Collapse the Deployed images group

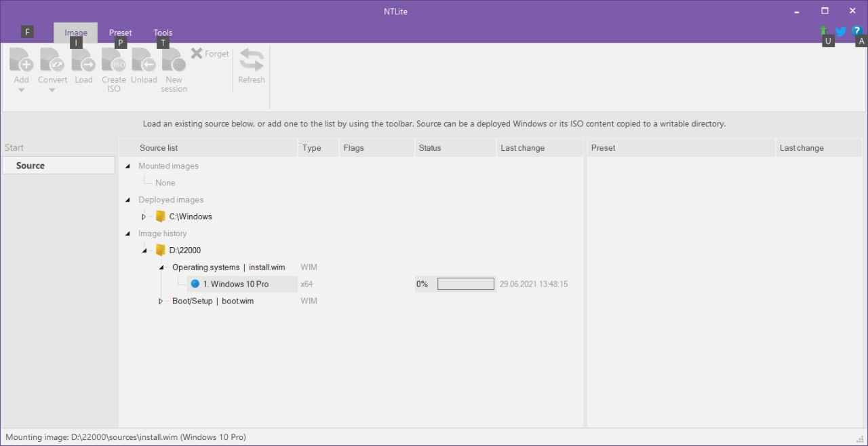[x=128, y=200]
